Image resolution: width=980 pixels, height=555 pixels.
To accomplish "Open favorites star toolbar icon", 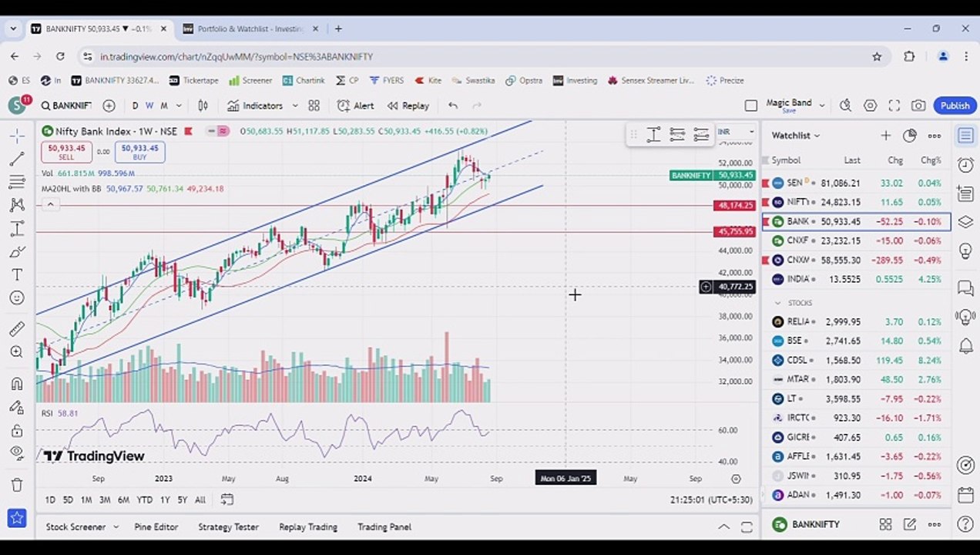I will 17,518.
